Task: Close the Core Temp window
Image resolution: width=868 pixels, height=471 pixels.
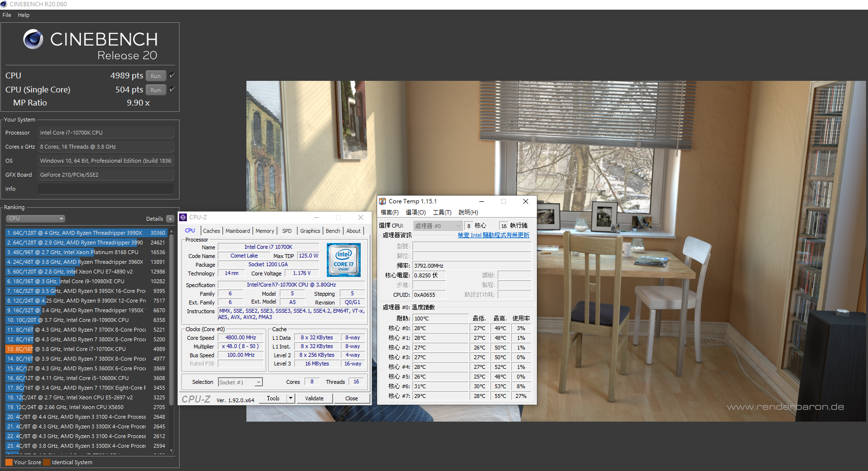Action: (x=526, y=201)
